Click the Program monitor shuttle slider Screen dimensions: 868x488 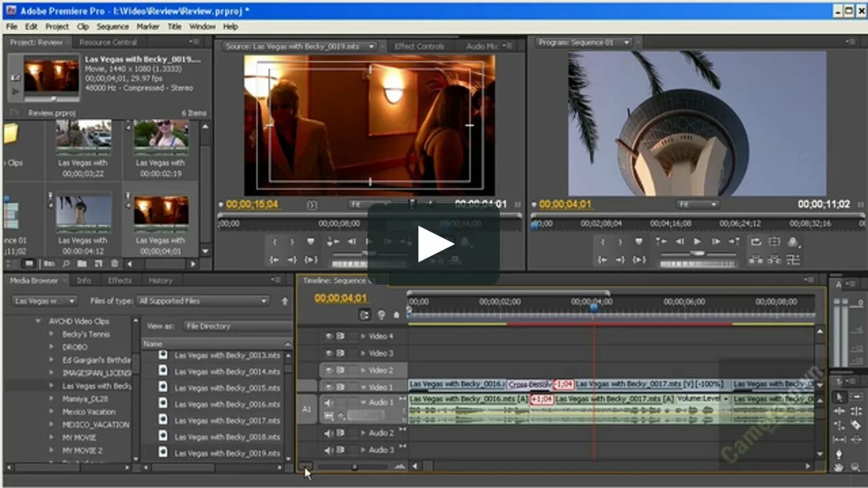[x=698, y=253]
